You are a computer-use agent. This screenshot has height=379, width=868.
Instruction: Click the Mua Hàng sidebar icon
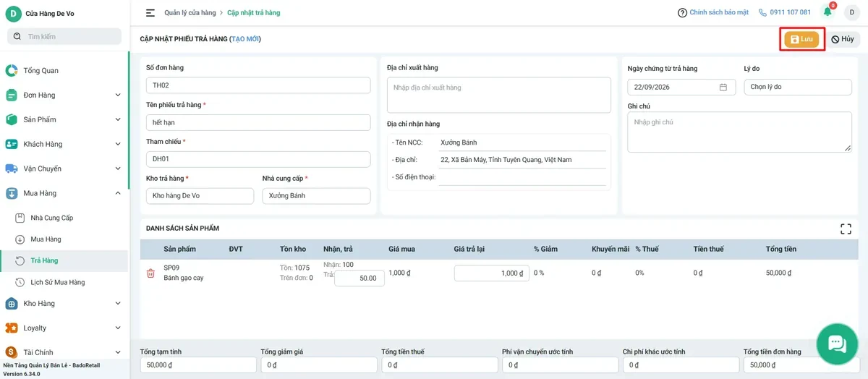coord(12,193)
